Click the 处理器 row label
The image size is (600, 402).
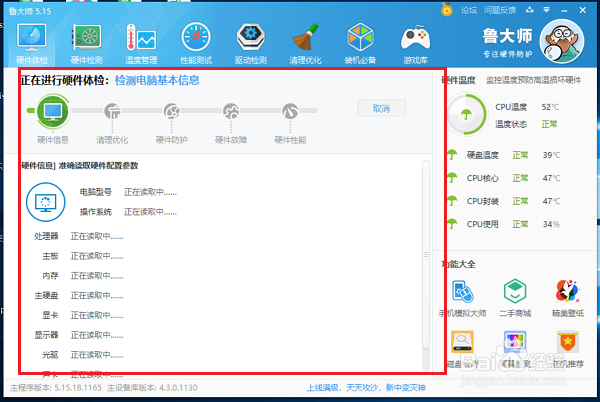tap(46, 236)
